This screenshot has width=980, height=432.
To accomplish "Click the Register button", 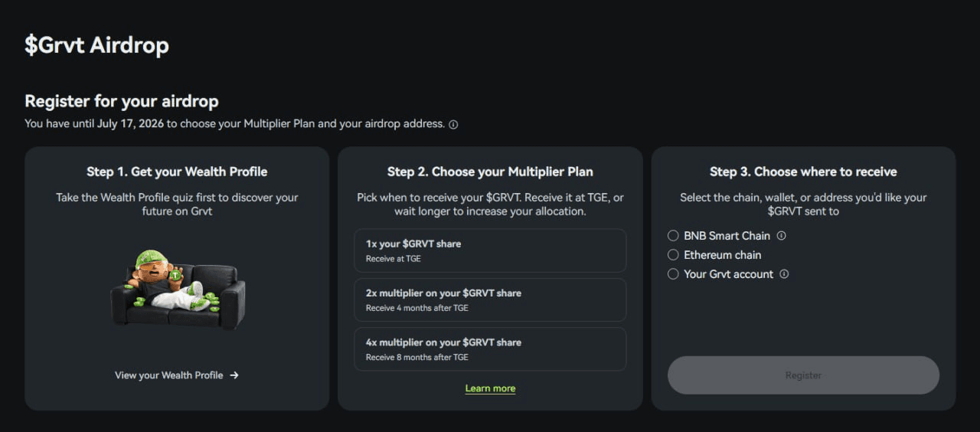I will [803, 375].
